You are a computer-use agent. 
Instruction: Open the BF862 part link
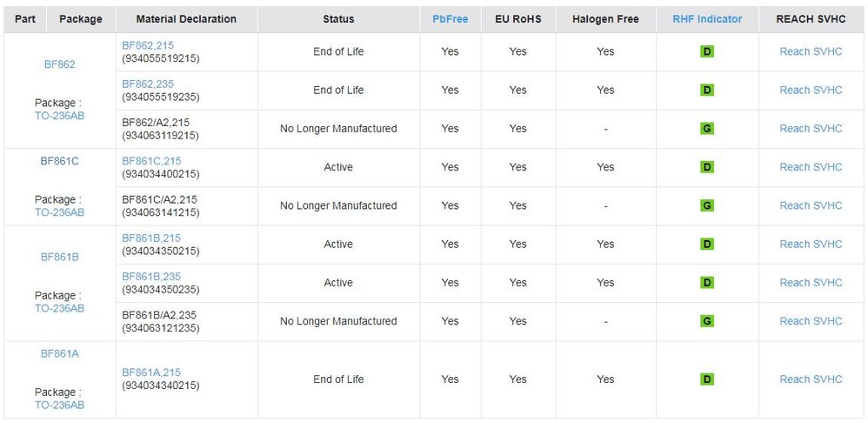point(59,64)
